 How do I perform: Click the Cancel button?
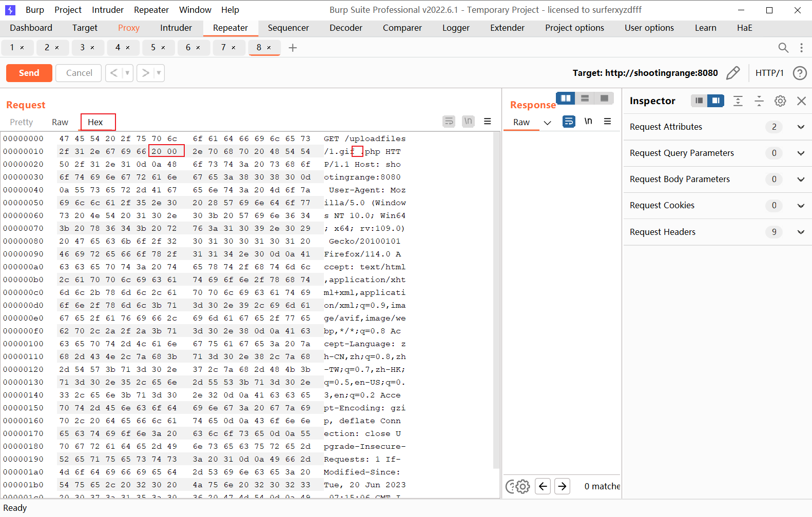click(x=79, y=73)
